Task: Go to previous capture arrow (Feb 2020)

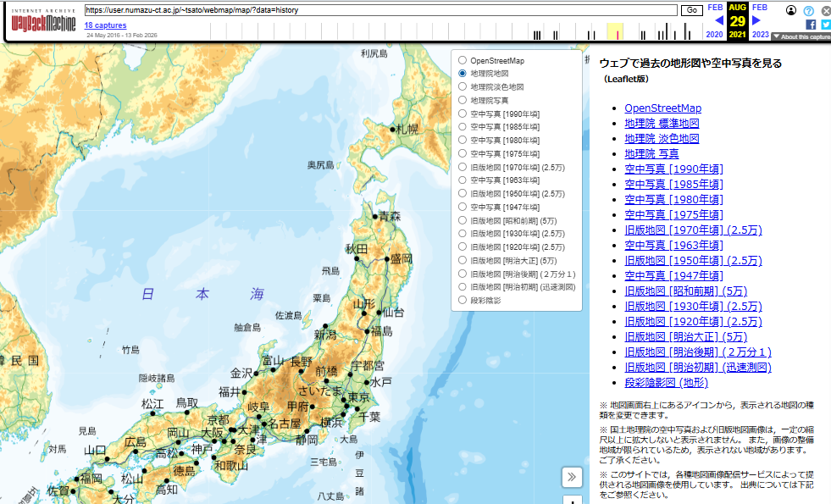Action: coord(719,20)
